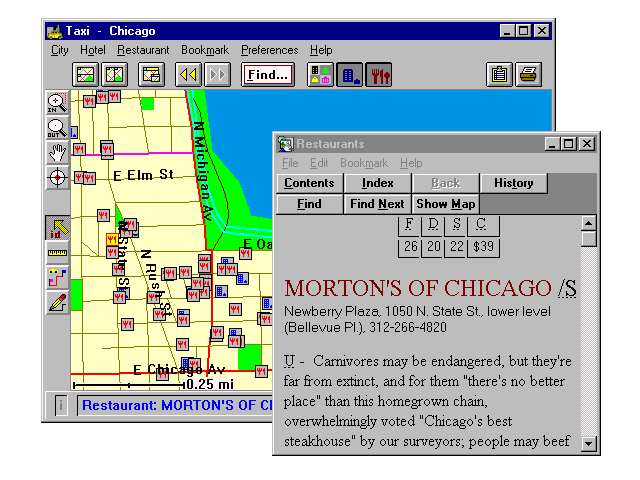Click the scroll up arrow in Restaurants window

tap(588, 223)
